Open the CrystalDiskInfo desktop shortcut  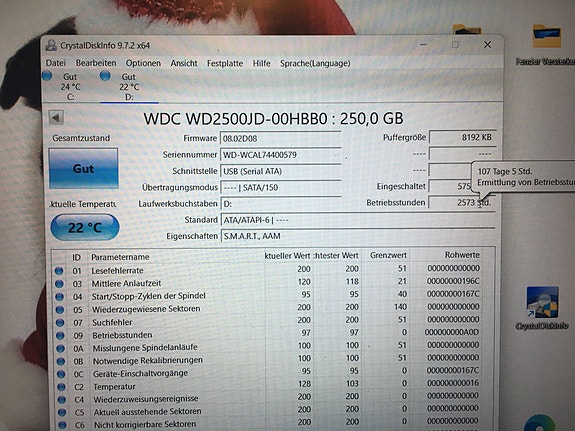[x=542, y=308]
